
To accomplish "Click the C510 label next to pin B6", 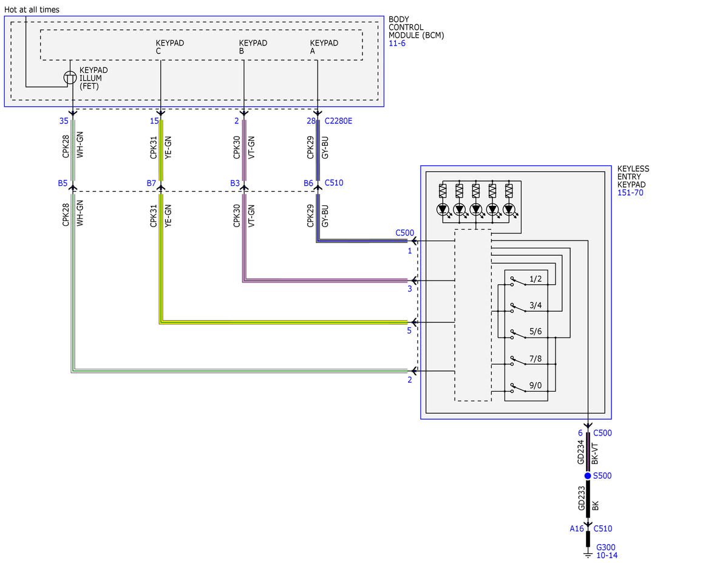I will (x=334, y=183).
